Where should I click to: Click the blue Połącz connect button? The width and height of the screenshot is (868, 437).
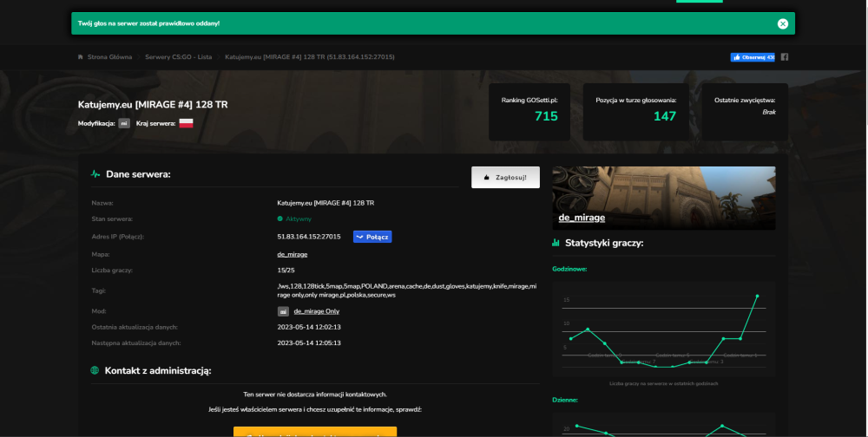click(x=372, y=237)
